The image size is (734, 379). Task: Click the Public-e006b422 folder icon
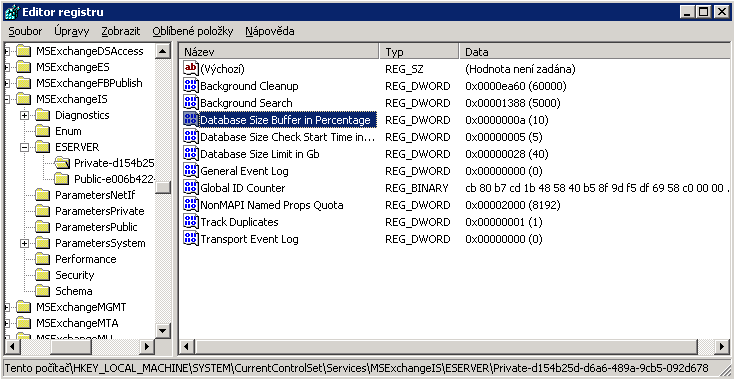pyautogui.click(x=61, y=179)
